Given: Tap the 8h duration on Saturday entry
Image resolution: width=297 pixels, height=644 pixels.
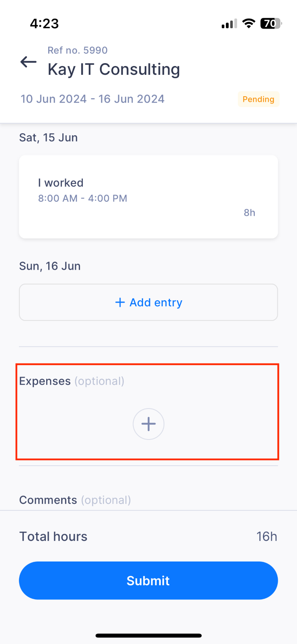Looking at the screenshot, I should click(x=250, y=213).
